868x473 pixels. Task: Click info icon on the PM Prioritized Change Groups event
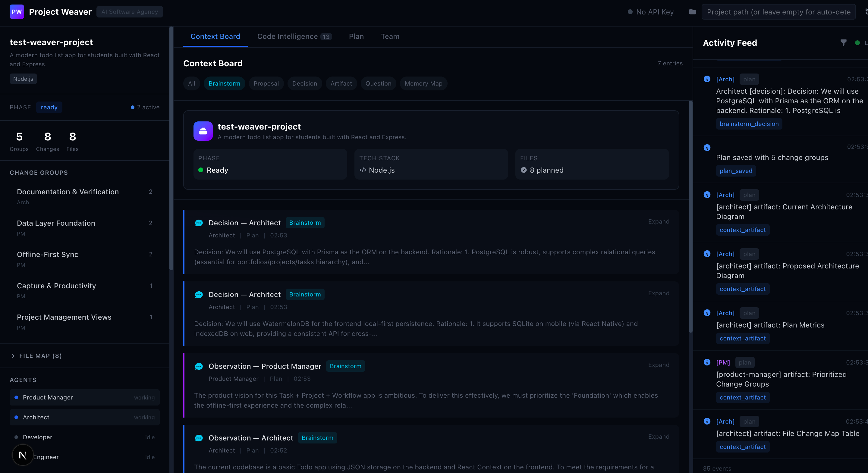tap(707, 362)
